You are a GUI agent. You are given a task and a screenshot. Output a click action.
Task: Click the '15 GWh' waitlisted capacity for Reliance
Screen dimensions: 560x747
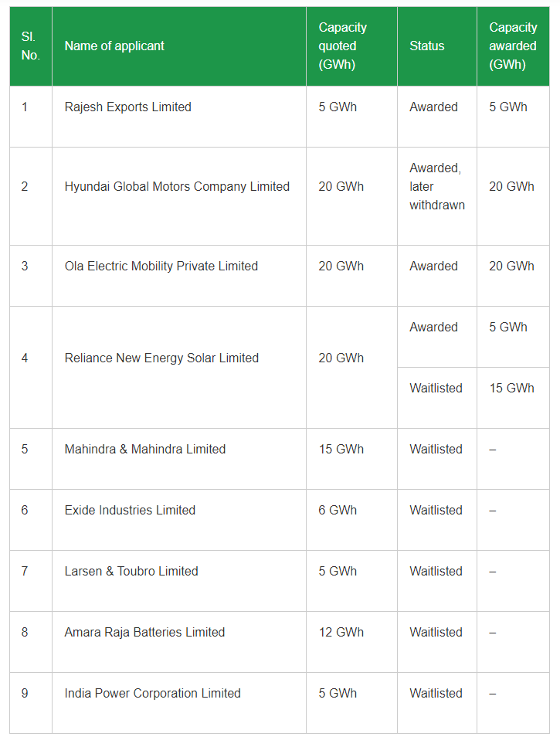[511, 389]
